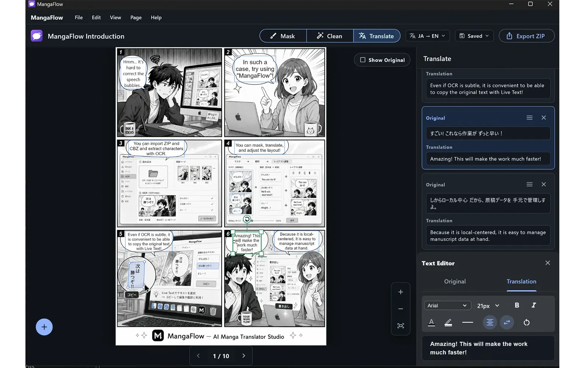588x368 pixels.
Task: Open the Arial font dropdown
Action: click(448, 305)
